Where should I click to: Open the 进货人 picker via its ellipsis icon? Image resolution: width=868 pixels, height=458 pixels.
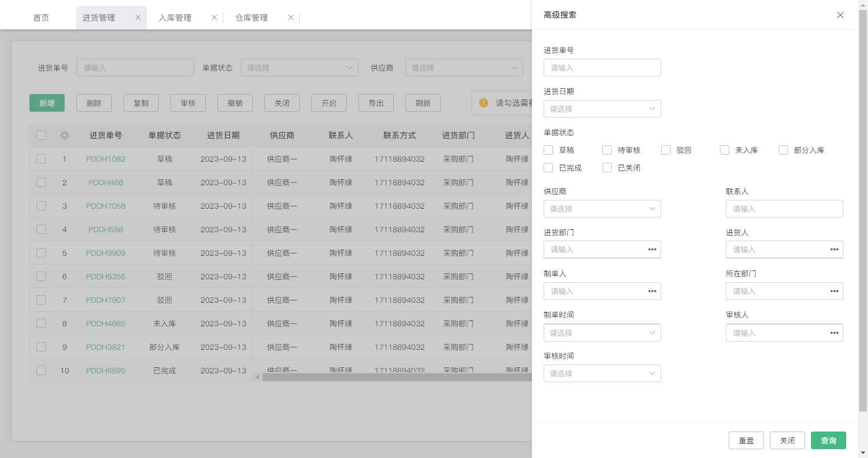(x=835, y=249)
